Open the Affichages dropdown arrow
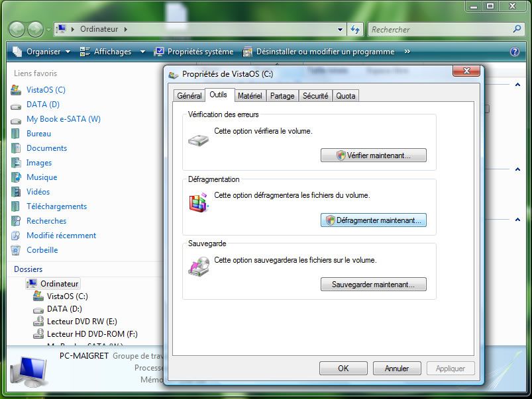The image size is (532, 399). pos(142,52)
